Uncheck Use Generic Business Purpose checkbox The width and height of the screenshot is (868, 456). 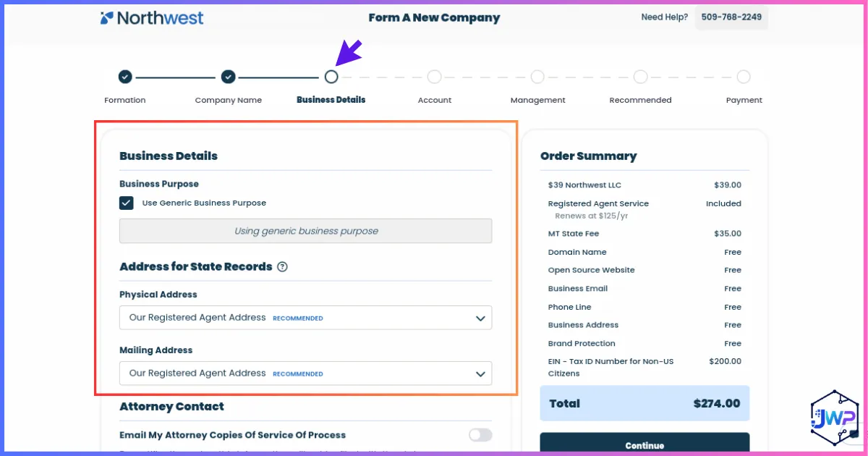127,203
